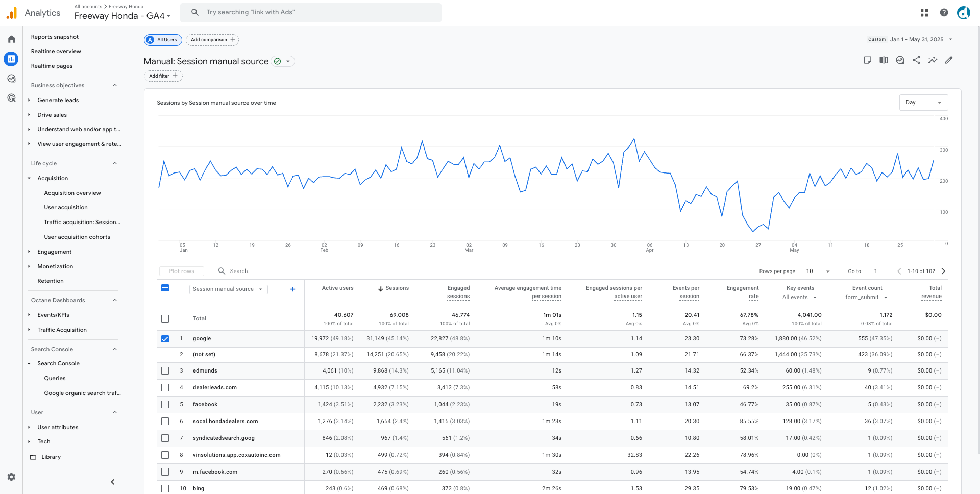
Task: Click the edit comparisons columns icon
Action: click(x=884, y=60)
